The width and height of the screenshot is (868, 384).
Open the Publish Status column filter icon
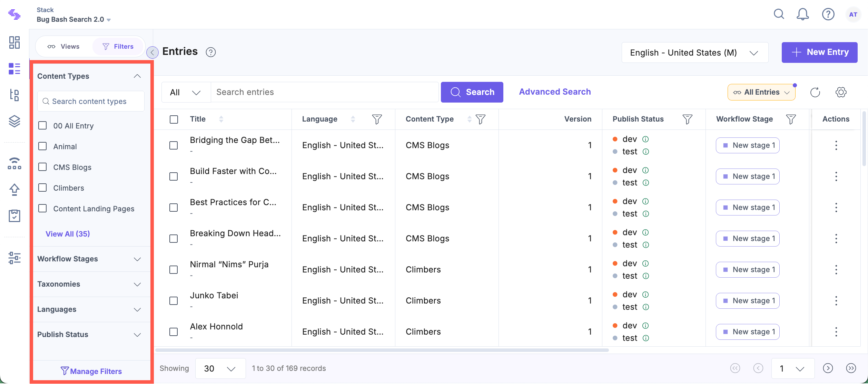(x=688, y=119)
